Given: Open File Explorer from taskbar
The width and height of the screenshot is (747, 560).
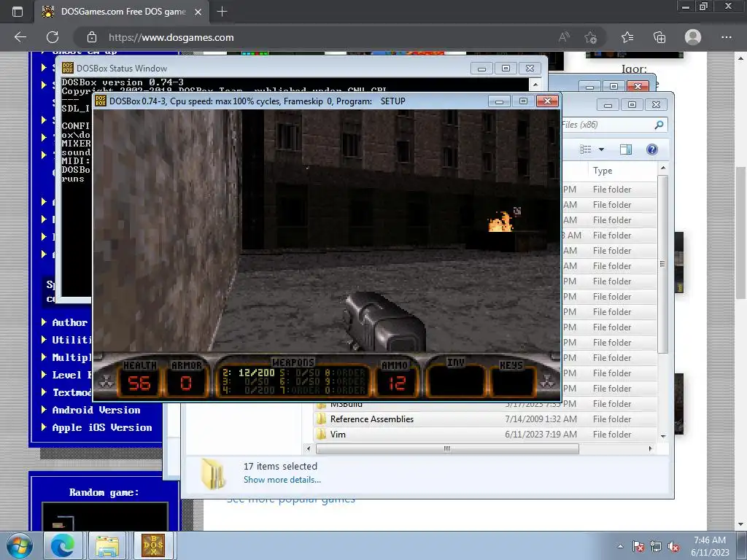Looking at the screenshot, I should 107,545.
